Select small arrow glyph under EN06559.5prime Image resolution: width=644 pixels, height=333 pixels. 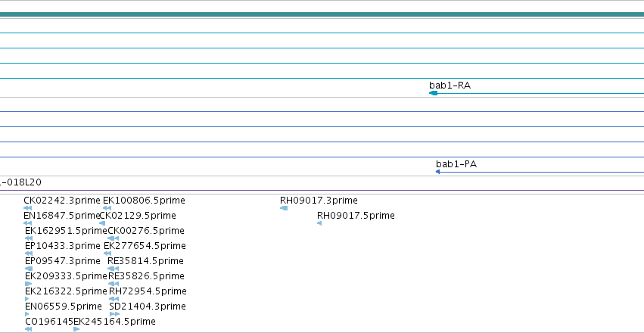[27, 314]
